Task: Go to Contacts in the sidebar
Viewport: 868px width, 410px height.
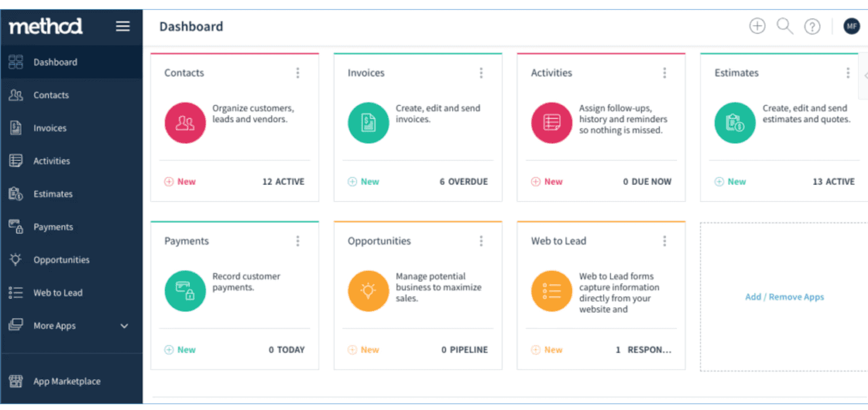Action: (x=71, y=95)
